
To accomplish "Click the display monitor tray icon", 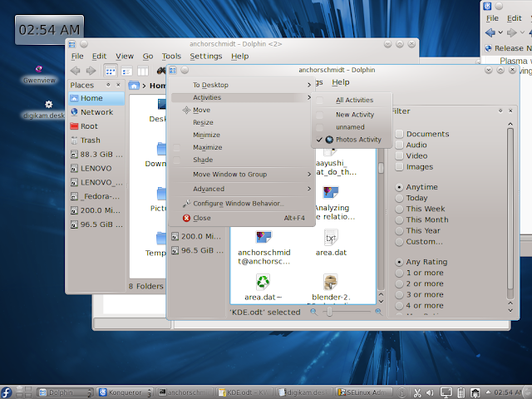I will pyautogui.click(x=446, y=393).
